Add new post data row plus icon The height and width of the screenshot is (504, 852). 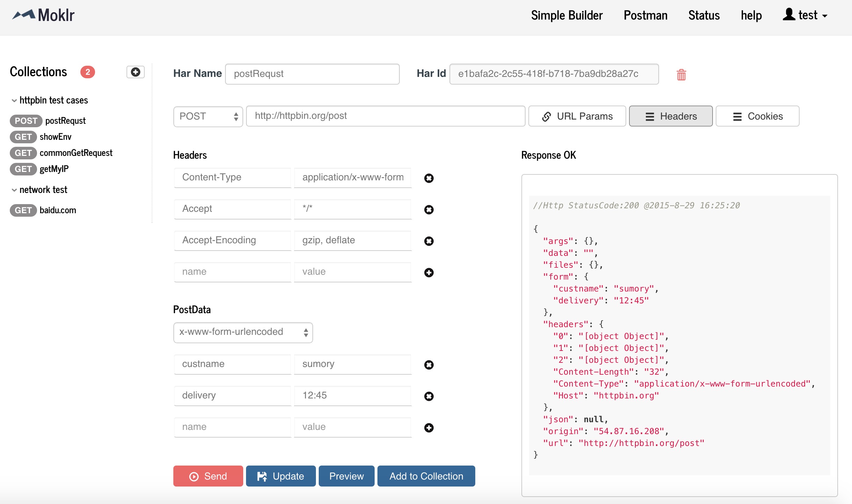coord(429,428)
